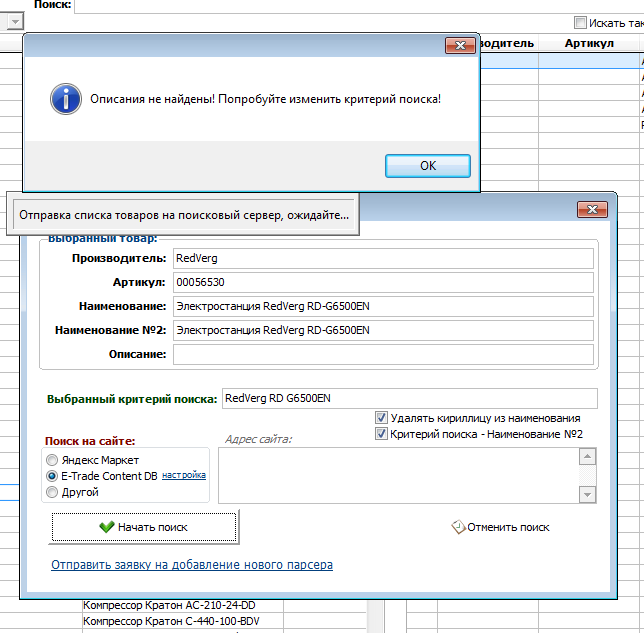Viewport: 644px width, 633px height.
Task: Toggle 'Критерий поиска - Наименование №2' checkbox
Action: (x=381, y=434)
